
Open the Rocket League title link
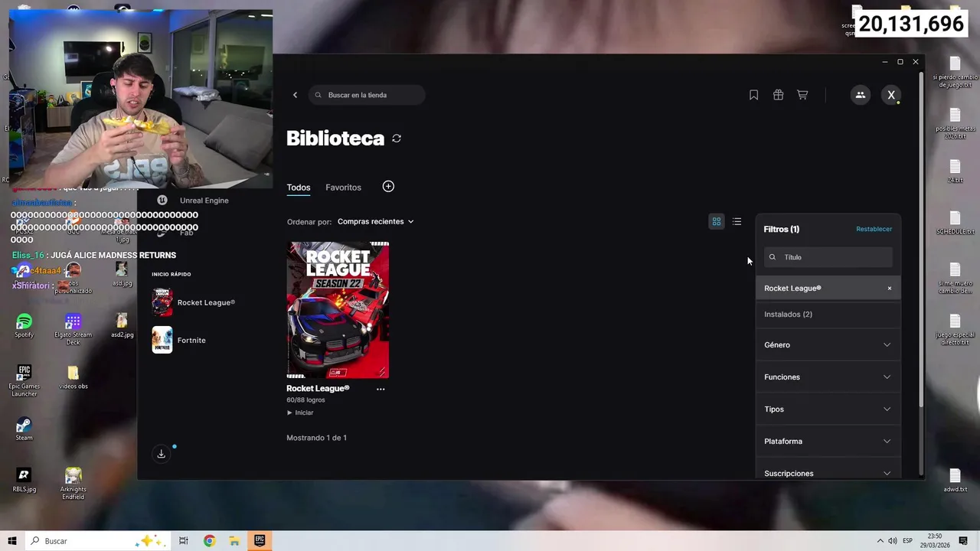pos(318,389)
